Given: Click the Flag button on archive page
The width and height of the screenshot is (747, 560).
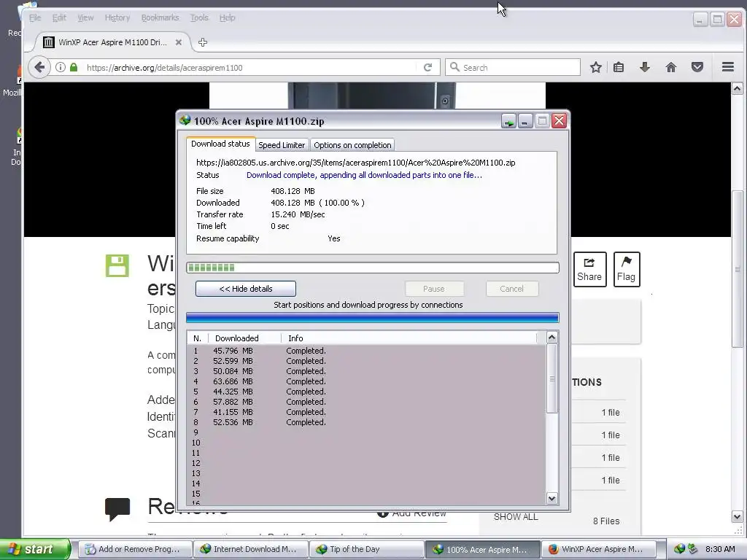Looking at the screenshot, I should coord(626,270).
